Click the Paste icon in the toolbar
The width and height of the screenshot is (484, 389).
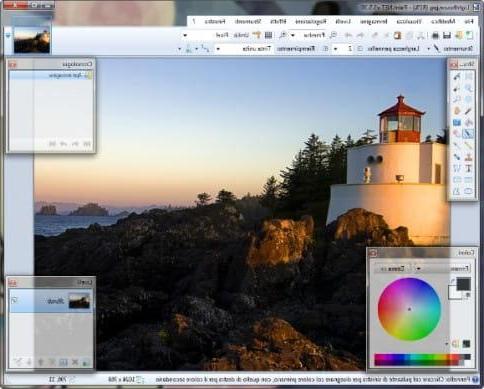point(397,35)
